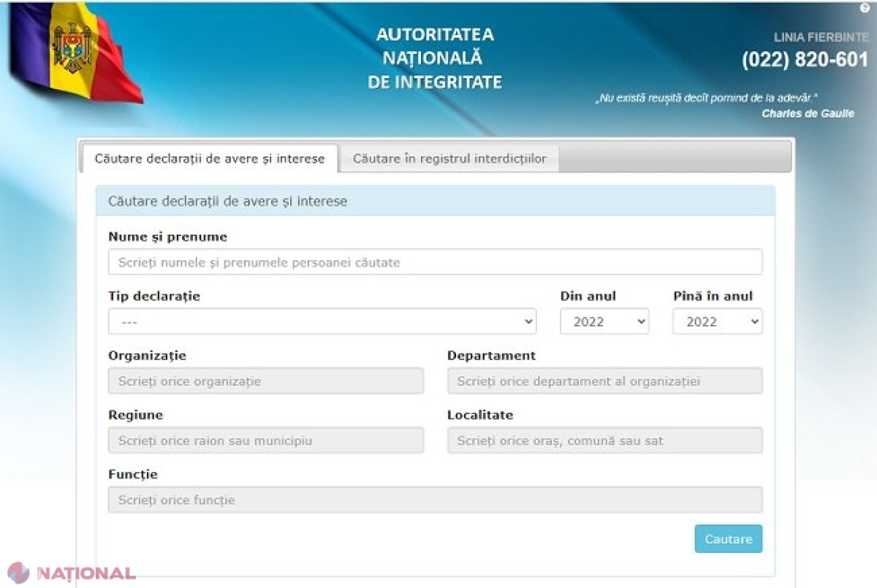This screenshot has height=588, width=877.
Task: Click the LINIA FIERBINTE label
Action: click(821, 37)
